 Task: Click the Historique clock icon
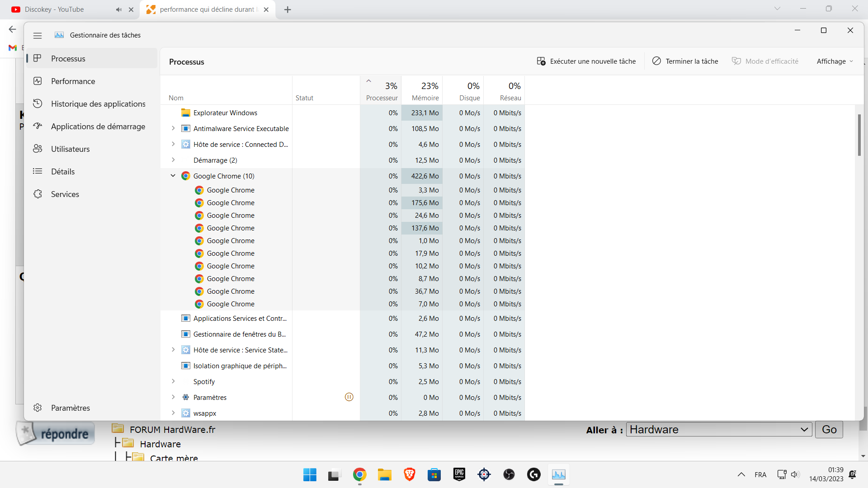coord(38,103)
